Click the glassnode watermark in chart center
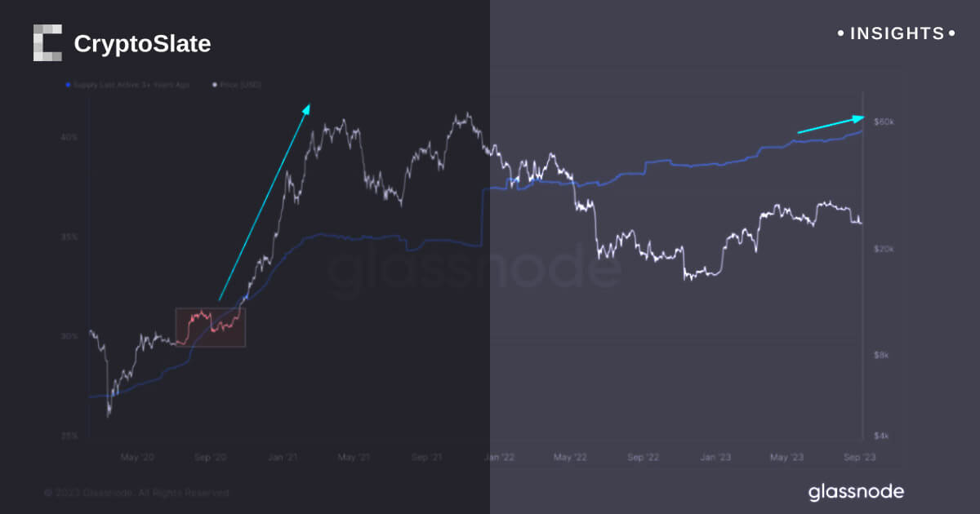Screen dimensions: 980x514 pos(474,269)
